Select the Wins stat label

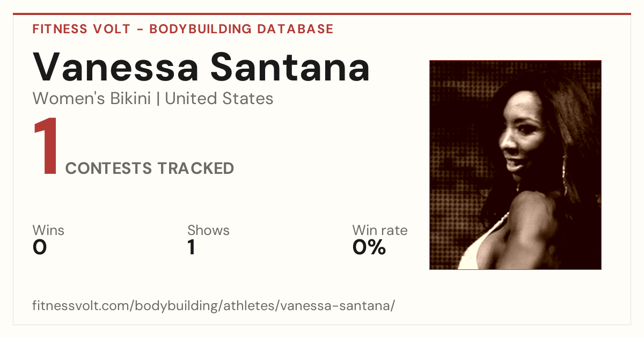pyautogui.click(x=48, y=231)
